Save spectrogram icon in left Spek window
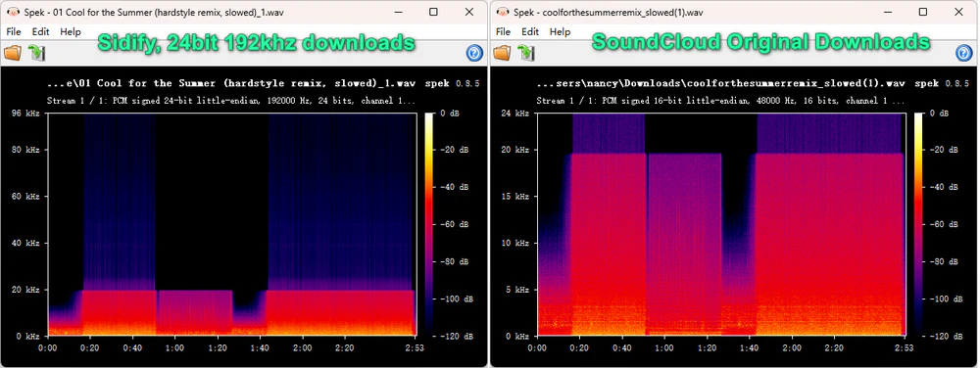Image resolution: width=980 pixels, height=368 pixels. [37, 53]
